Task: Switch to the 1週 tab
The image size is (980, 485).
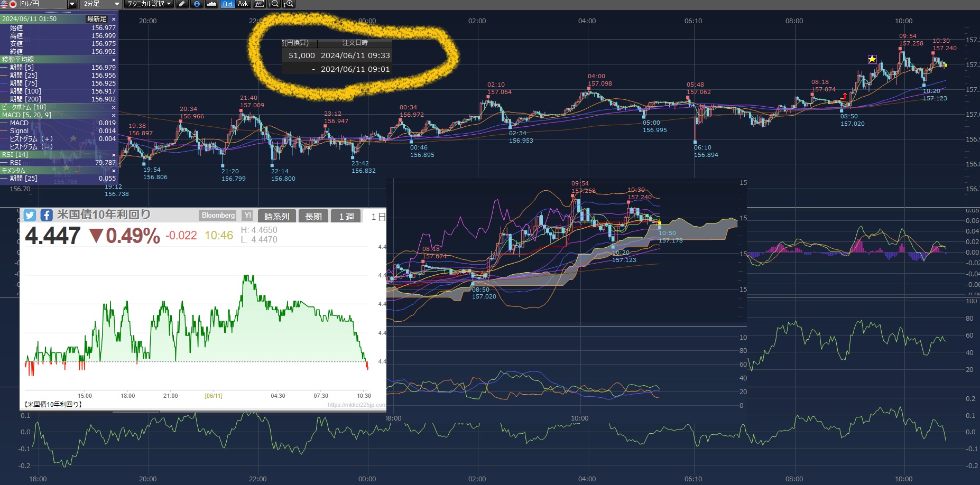Action: coord(346,217)
